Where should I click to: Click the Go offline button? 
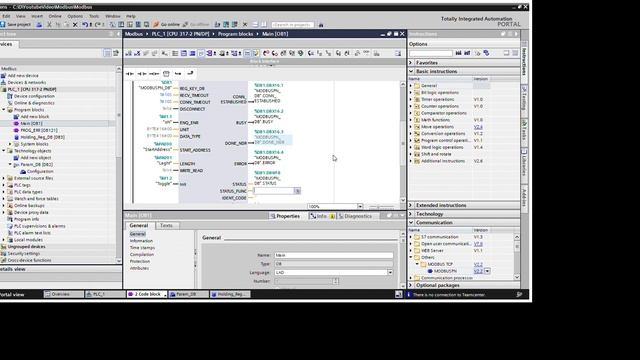[196, 25]
